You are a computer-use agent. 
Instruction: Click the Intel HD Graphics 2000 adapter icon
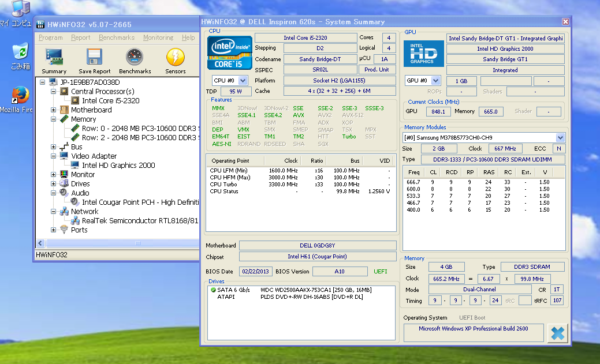[76, 165]
